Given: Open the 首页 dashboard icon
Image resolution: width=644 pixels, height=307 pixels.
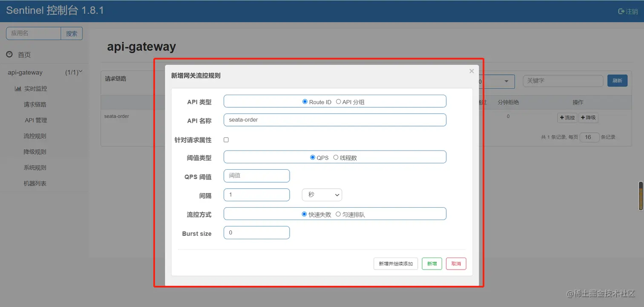Looking at the screenshot, I should [x=9, y=55].
